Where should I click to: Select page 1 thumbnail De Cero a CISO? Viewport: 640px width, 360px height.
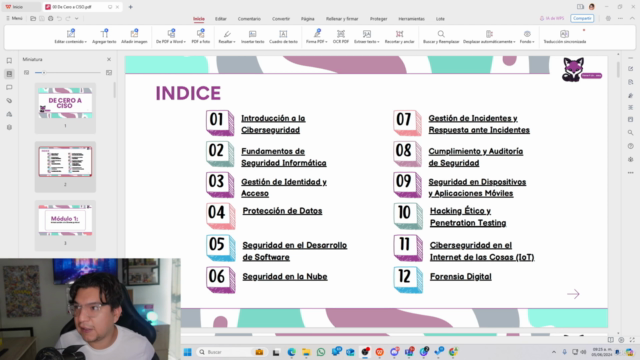[65, 103]
